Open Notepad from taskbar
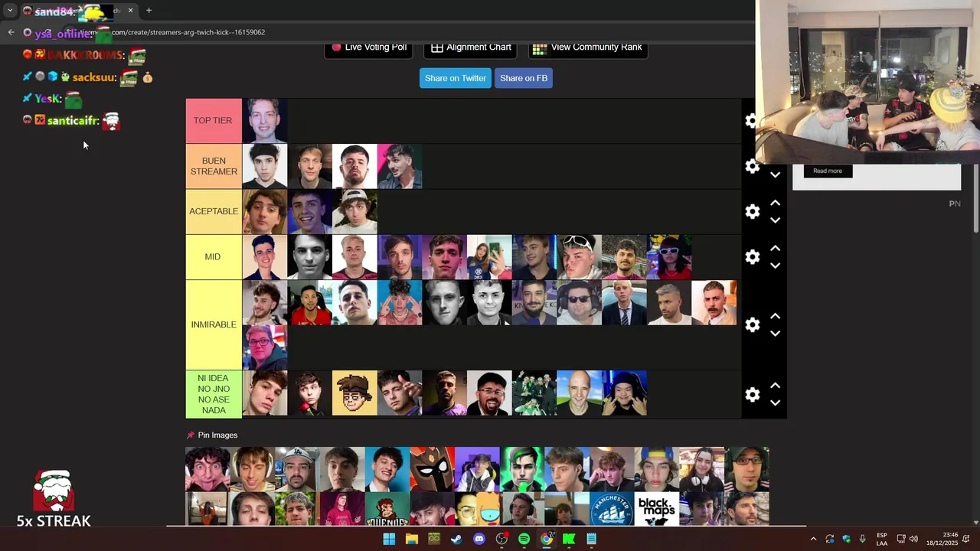980x551 pixels. tap(591, 539)
